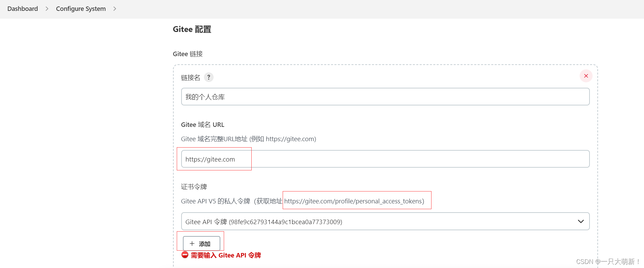Open the Configure System breadcrumb
Viewport: 644px width, 268px height.
coord(81,9)
